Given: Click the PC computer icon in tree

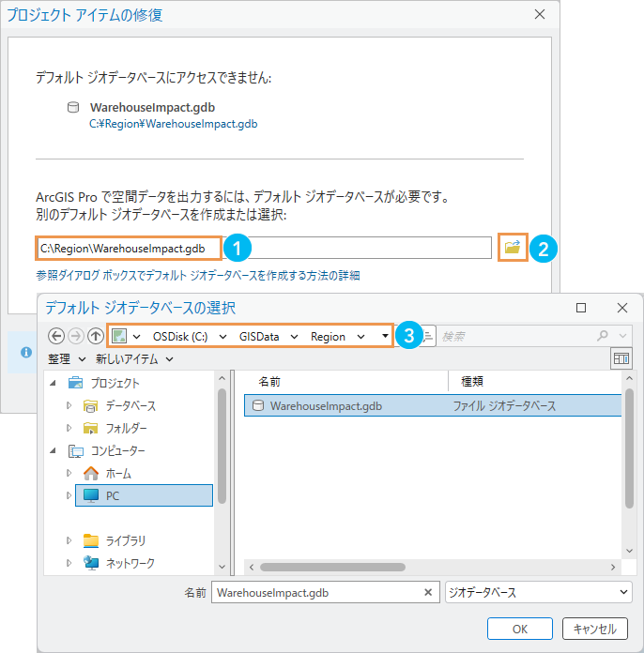Looking at the screenshot, I should tap(91, 495).
